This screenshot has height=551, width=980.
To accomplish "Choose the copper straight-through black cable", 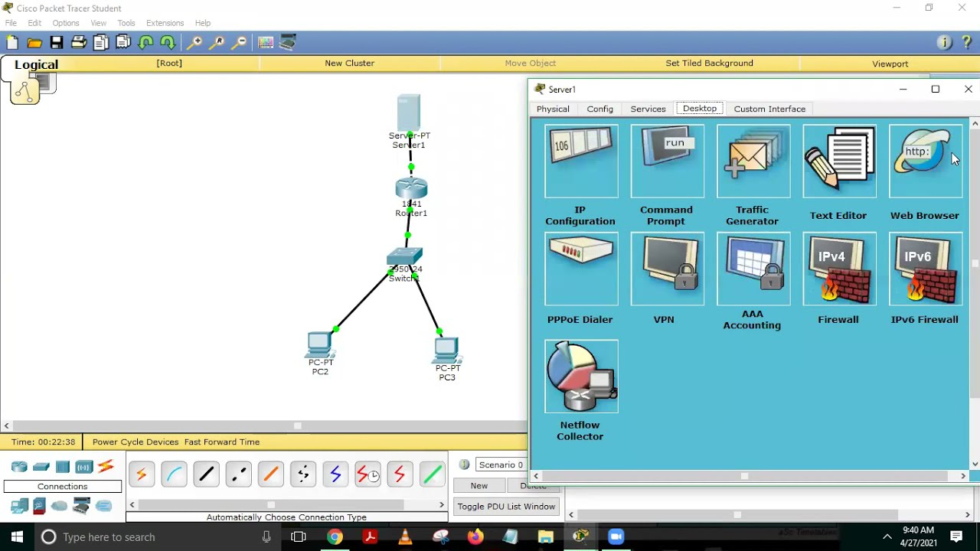I will point(206,475).
